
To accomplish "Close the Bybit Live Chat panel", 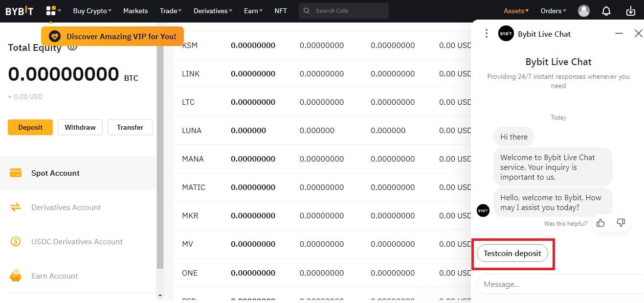I will tap(638, 33).
